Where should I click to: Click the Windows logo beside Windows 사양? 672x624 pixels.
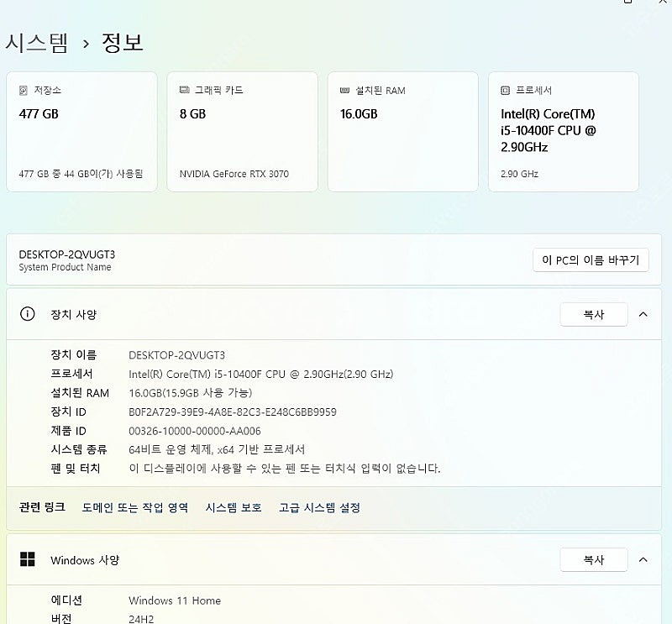(28, 559)
